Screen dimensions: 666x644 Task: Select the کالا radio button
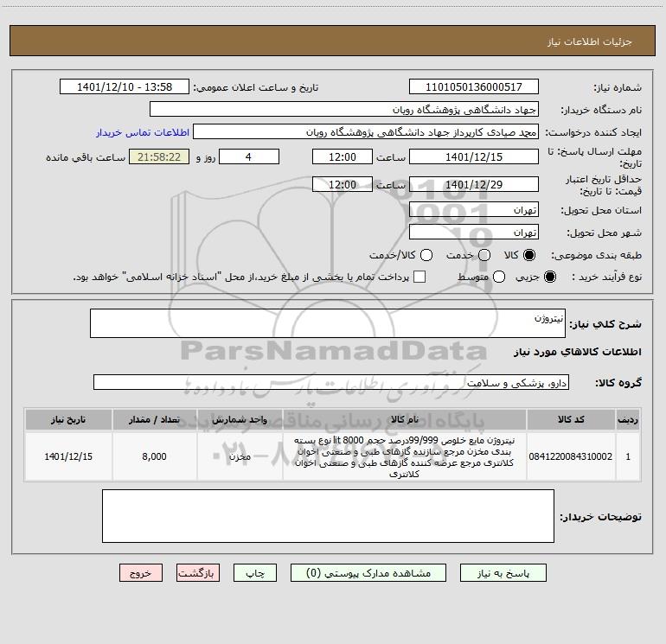pos(529,255)
